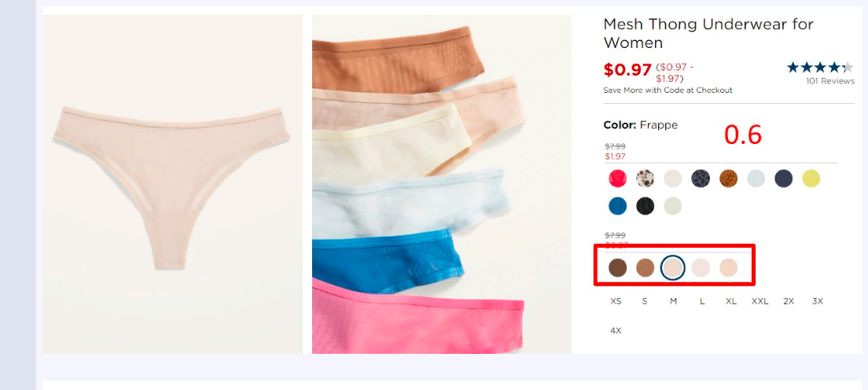Select size XXL

pos(759,301)
